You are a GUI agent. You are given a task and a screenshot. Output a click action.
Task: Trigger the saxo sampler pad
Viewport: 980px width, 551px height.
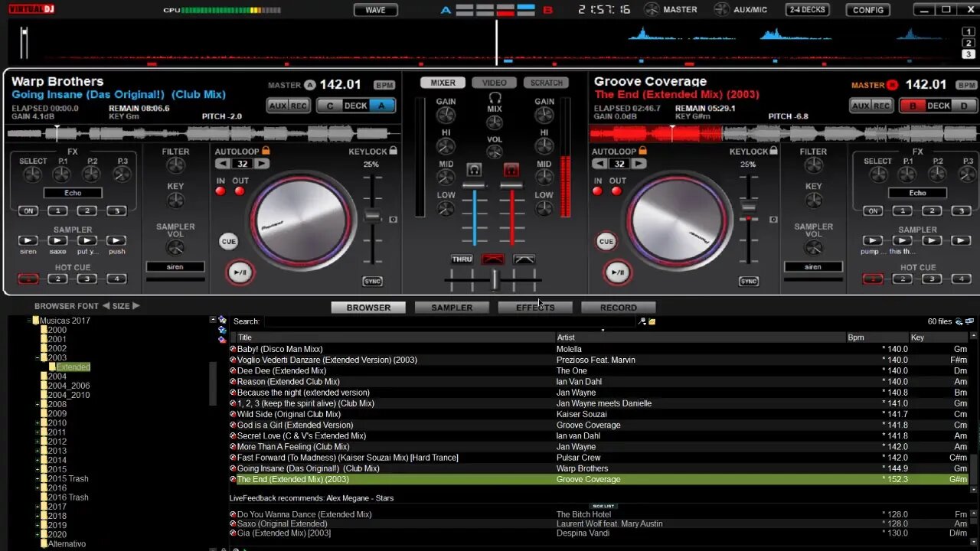pos(57,240)
